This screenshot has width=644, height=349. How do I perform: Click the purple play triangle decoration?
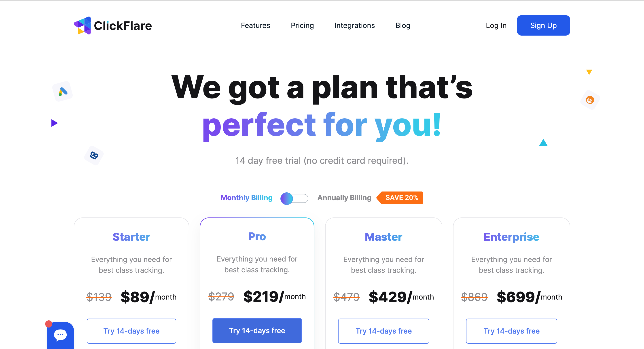[54, 123]
